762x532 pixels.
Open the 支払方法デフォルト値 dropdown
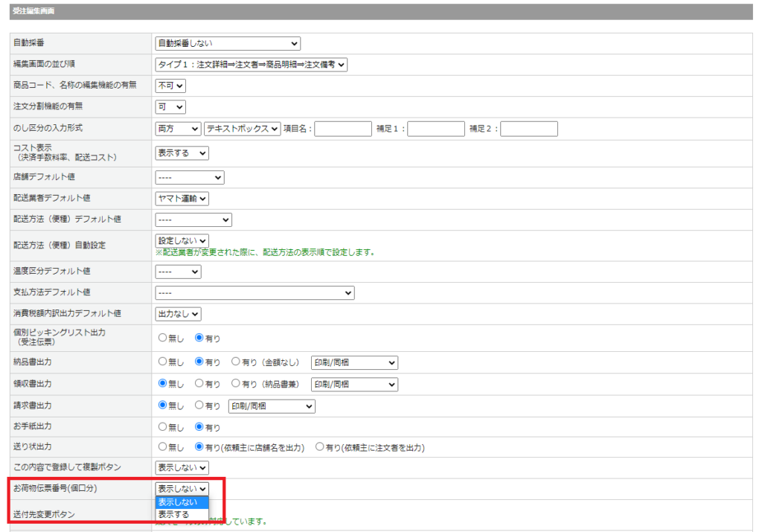(x=254, y=293)
